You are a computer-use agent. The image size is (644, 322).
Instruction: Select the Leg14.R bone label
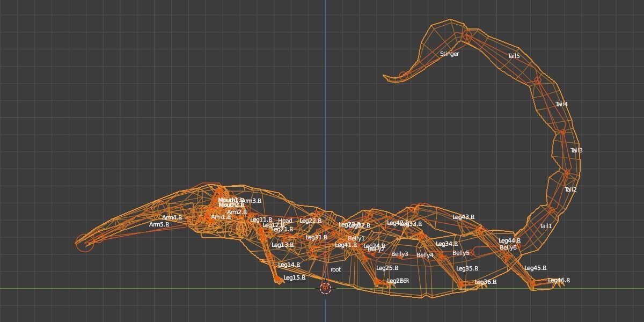tap(289, 265)
